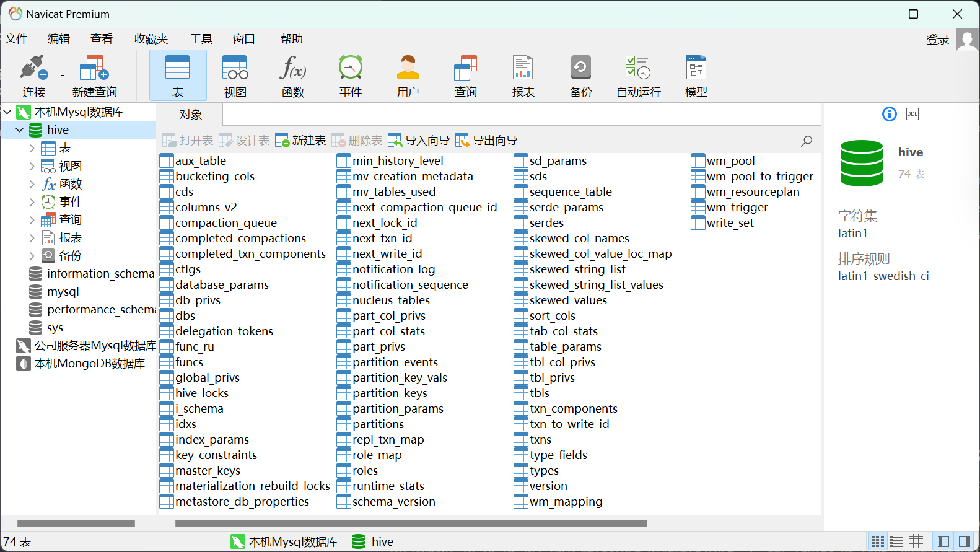Switch to list view mode
This screenshot has width=980, height=552.
(x=896, y=541)
